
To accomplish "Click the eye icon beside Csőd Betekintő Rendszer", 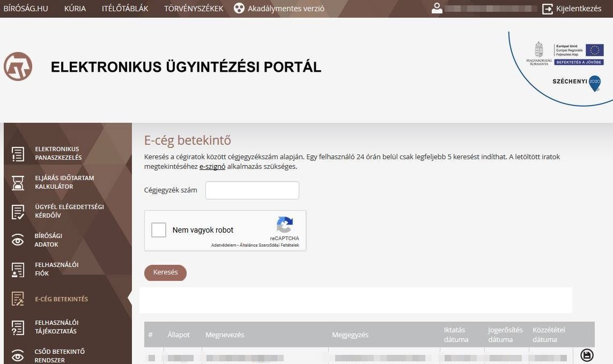I will pos(18,356).
